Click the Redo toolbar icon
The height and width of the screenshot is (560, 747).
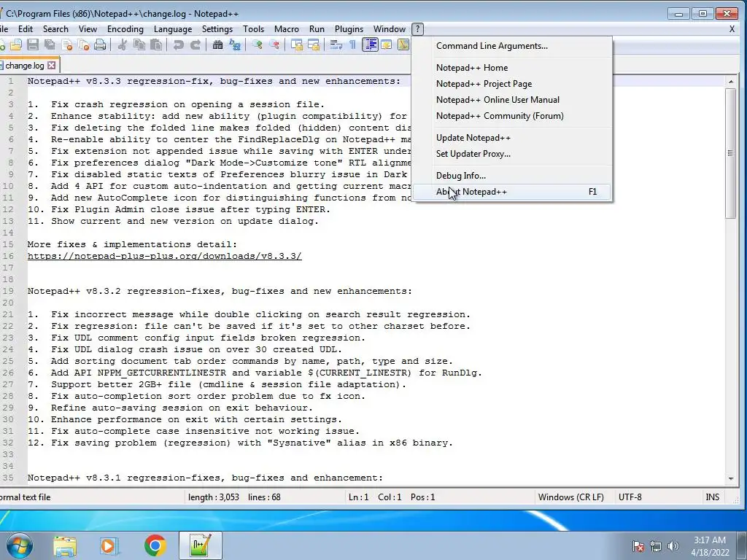196,44
